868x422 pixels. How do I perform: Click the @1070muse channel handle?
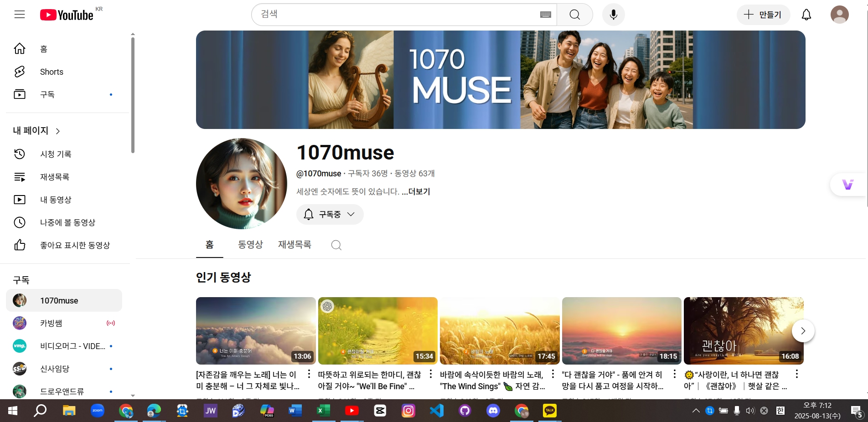pyautogui.click(x=319, y=174)
